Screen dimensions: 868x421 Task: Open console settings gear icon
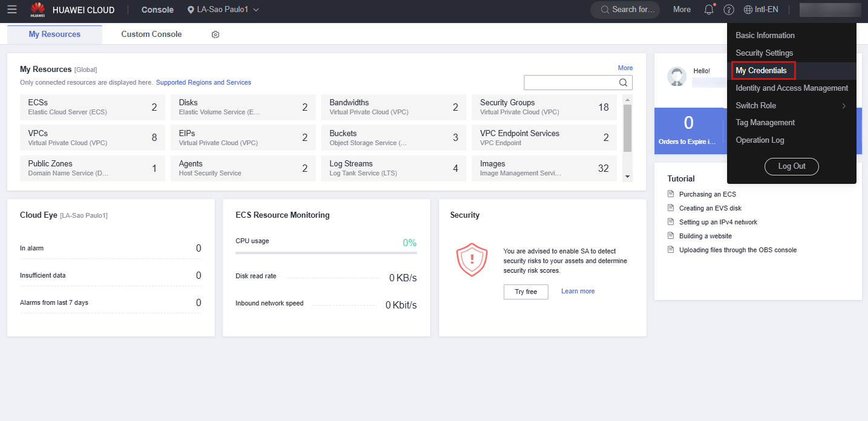215,34
